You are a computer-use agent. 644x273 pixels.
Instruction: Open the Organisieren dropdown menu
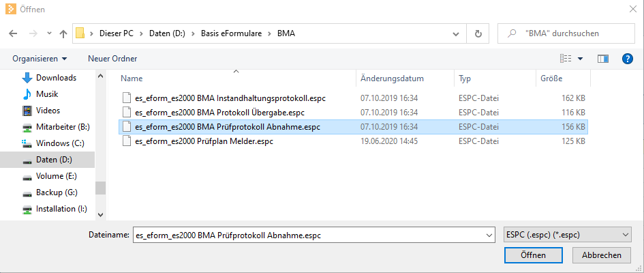[x=40, y=59]
